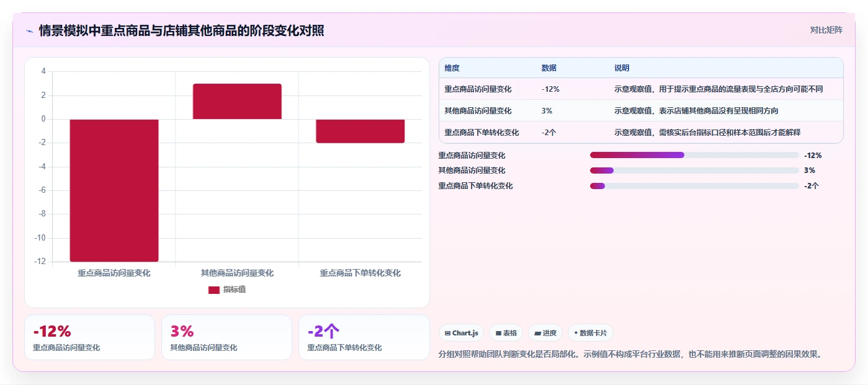Click the 重点商品访问量变化 progress bar
Image resolution: width=868 pixels, height=385 pixels.
pos(694,155)
